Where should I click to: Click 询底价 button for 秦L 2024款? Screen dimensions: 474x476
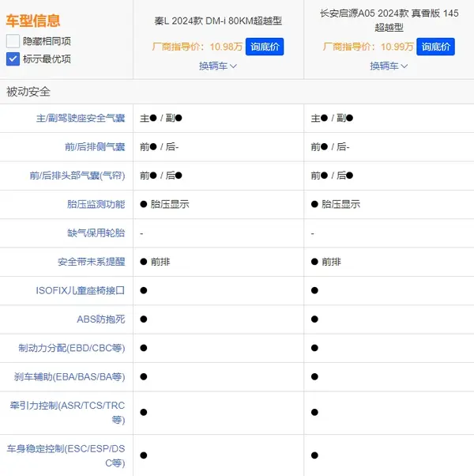265,47
